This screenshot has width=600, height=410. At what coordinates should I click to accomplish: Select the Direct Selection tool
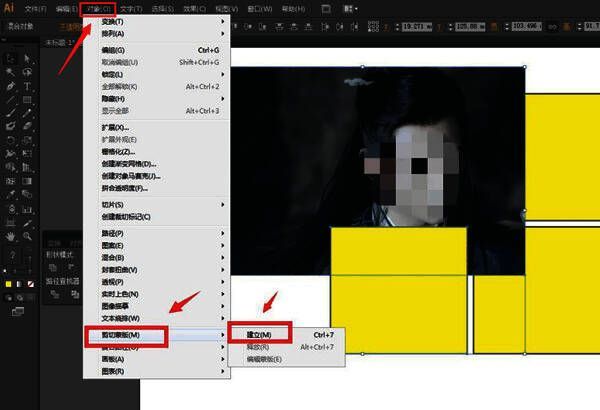click(x=27, y=58)
